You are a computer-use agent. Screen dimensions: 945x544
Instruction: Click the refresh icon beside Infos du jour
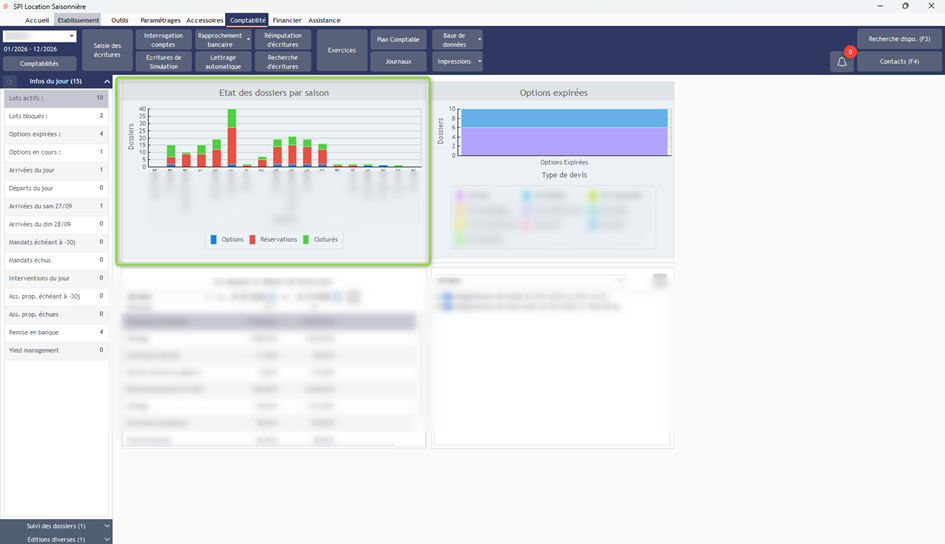pyautogui.click(x=10, y=81)
